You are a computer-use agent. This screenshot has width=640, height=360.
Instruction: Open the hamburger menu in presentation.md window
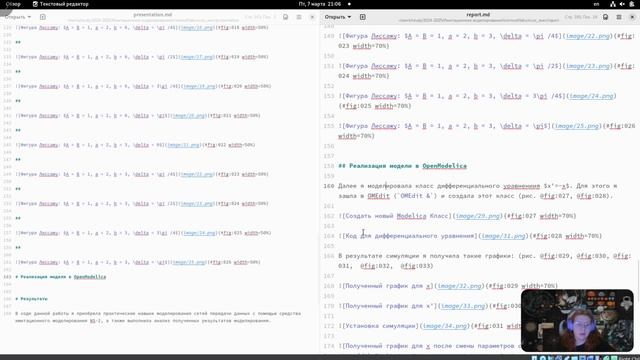pos(299,17)
